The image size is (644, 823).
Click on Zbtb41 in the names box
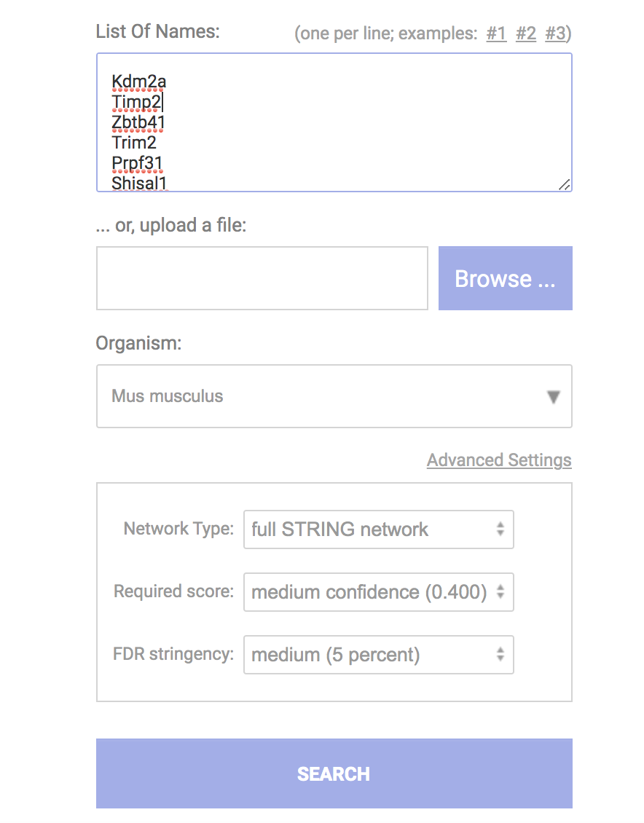tap(138, 122)
